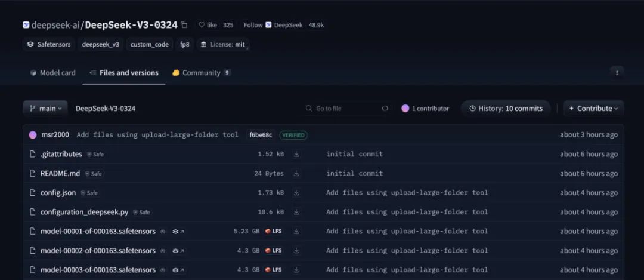Click the VERIFIED commit badge
Screen dimensions: 644x280
(293, 135)
